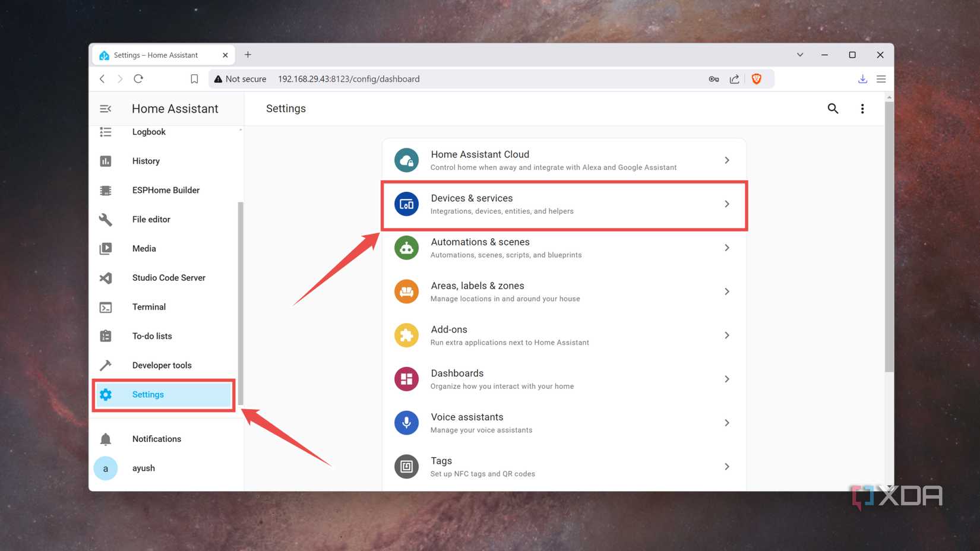
Task: Open Developer tools
Action: click(x=162, y=365)
